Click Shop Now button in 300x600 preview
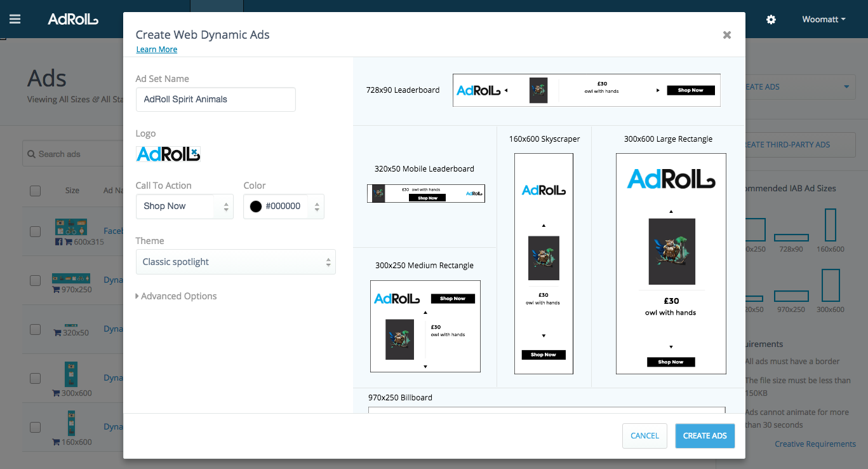This screenshot has width=868, height=469. [671, 362]
